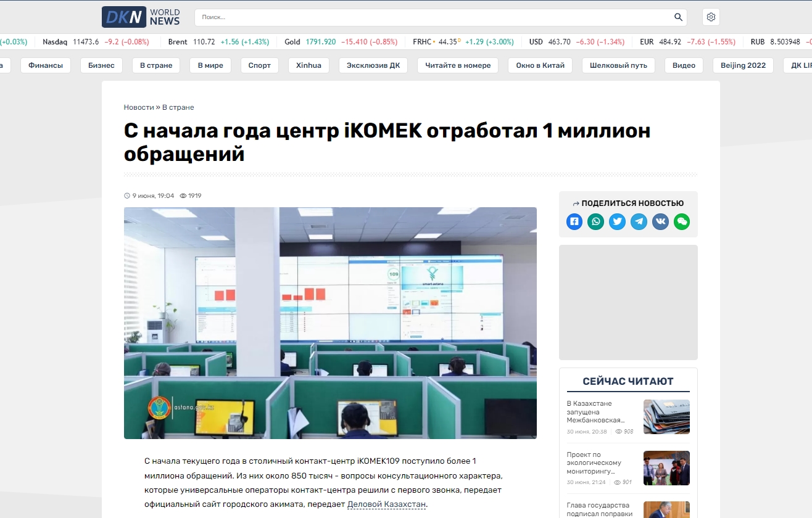Share the news via WeChat
This screenshot has height=518, width=812.
tap(682, 222)
